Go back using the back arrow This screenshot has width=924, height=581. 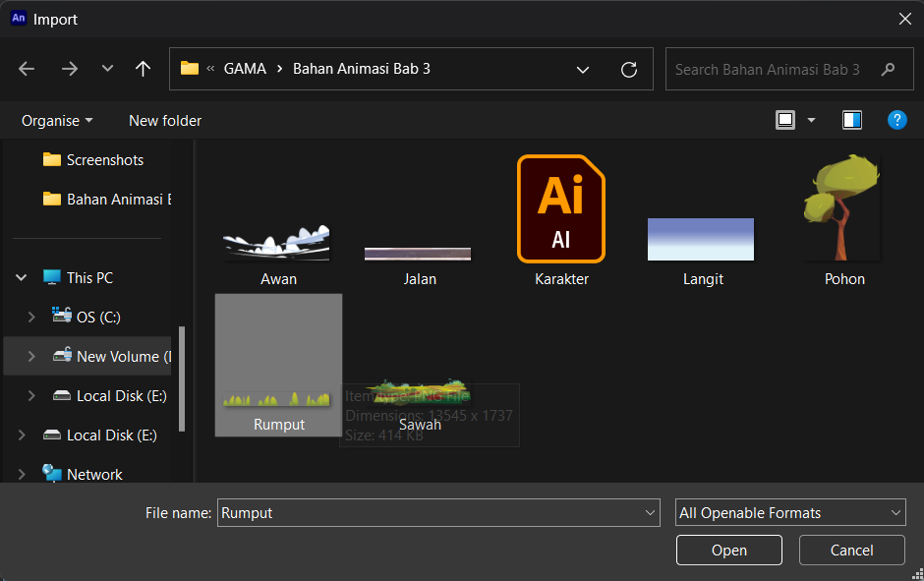coord(27,69)
